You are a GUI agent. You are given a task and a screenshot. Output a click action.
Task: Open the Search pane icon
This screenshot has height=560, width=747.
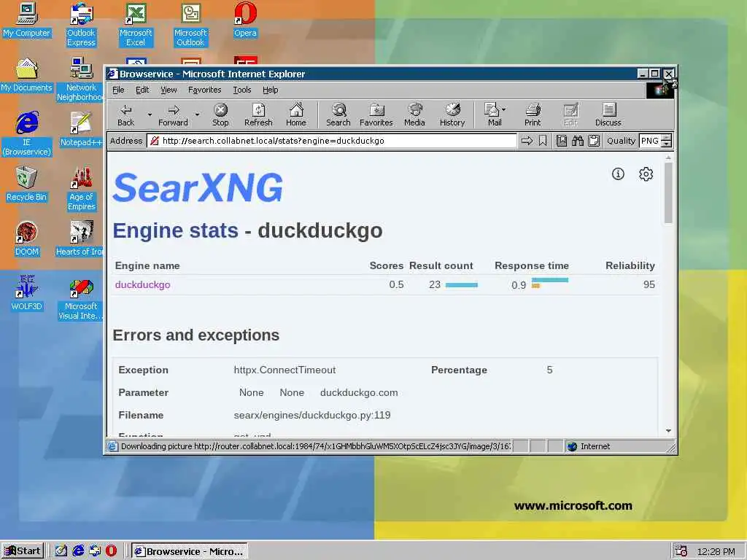(338, 115)
